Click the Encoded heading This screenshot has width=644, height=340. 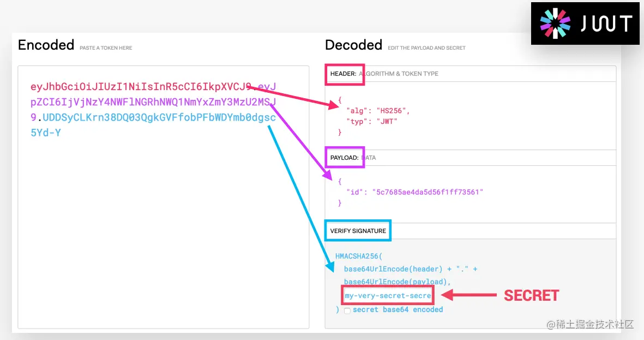[46, 45]
